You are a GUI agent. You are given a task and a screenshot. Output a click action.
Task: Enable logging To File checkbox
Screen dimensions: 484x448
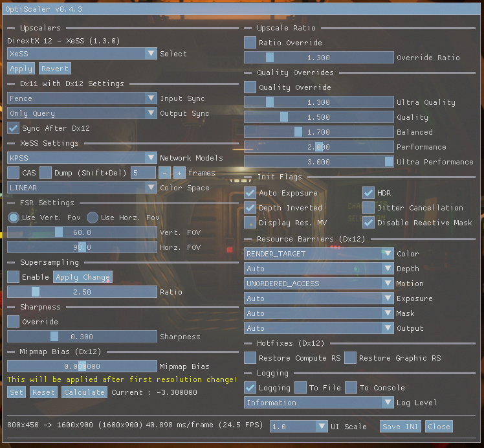pos(300,388)
